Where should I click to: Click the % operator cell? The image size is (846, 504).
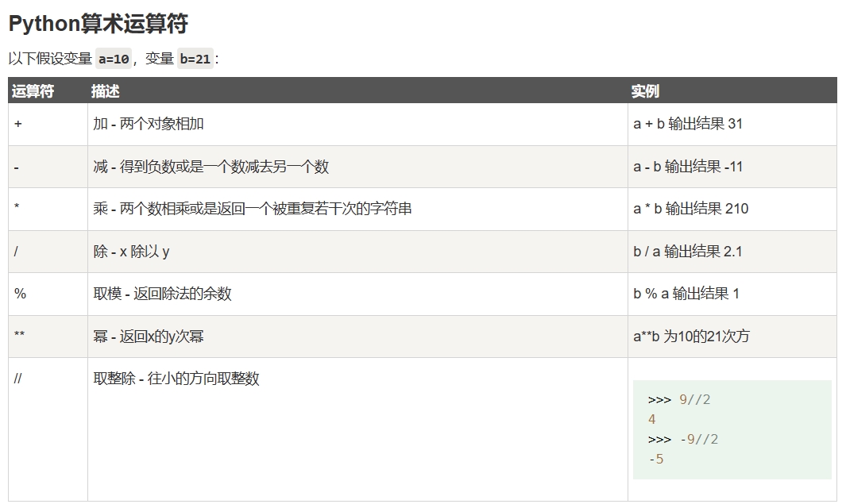tap(20, 294)
